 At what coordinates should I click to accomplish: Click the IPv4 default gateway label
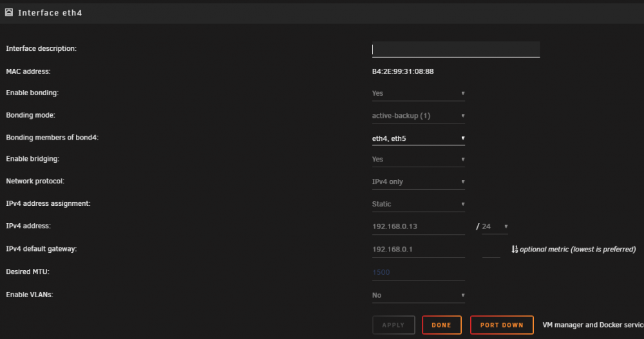41,249
